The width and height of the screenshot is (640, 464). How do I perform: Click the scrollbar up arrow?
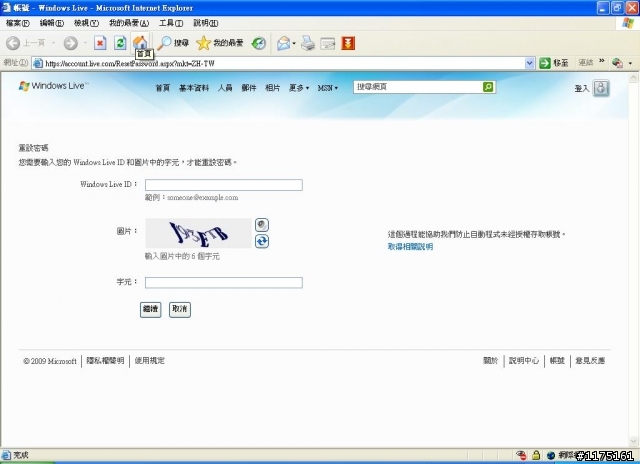pyautogui.click(x=633, y=78)
